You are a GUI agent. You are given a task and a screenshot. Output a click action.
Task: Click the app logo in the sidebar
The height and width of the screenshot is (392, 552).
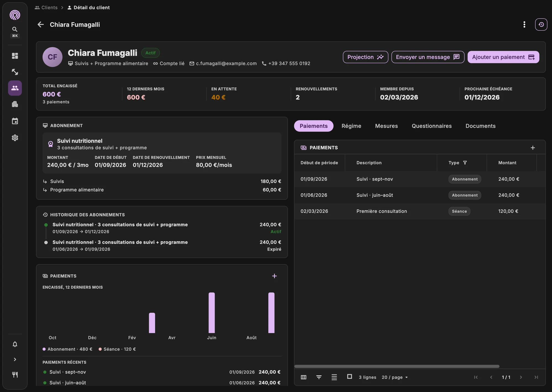[x=15, y=15]
